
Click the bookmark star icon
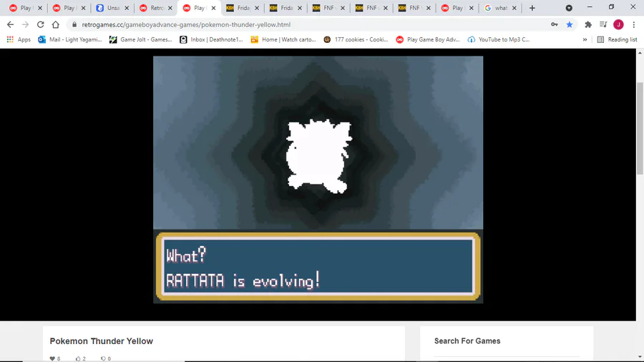click(x=570, y=24)
